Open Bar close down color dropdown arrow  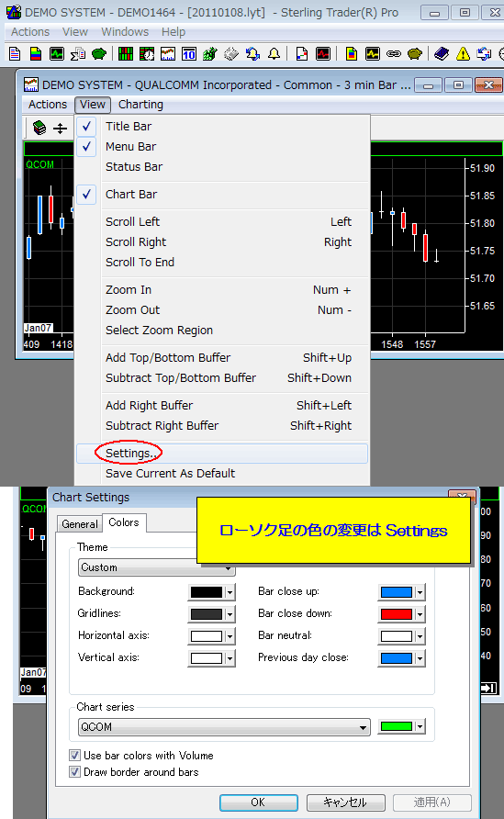pos(420,614)
